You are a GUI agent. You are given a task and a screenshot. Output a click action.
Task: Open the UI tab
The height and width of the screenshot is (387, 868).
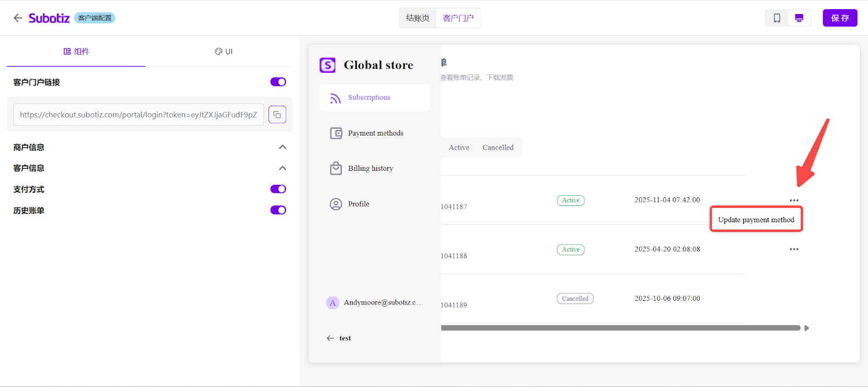224,51
